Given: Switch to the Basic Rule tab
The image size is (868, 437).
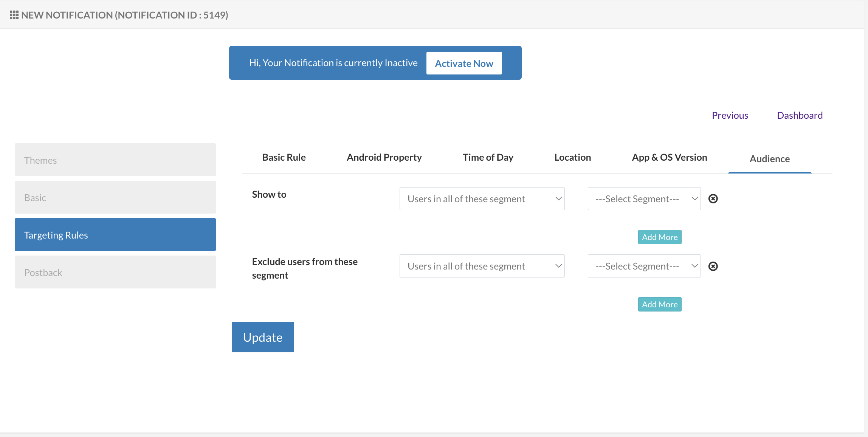Looking at the screenshot, I should click(x=284, y=157).
